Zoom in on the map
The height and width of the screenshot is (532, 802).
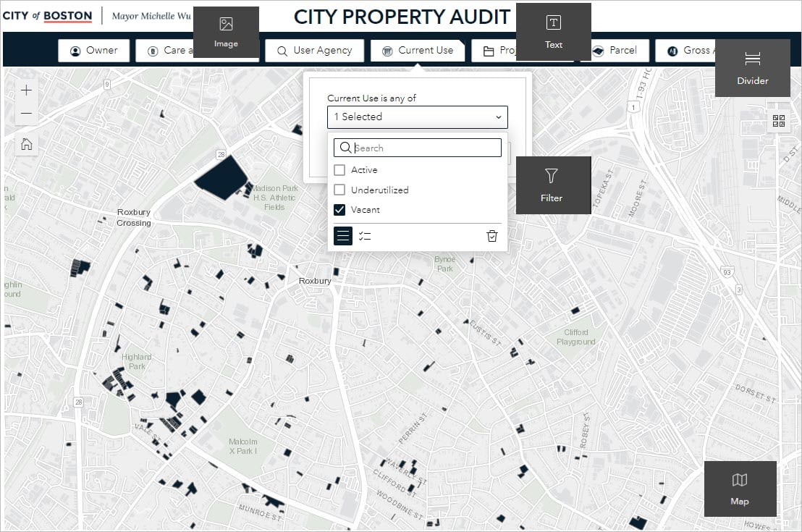click(x=26, y=90)
